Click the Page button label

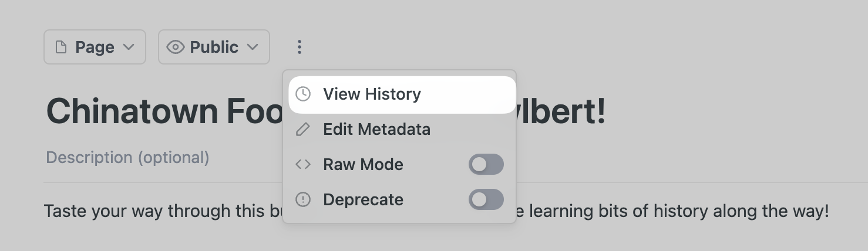[x=95, y=47]
